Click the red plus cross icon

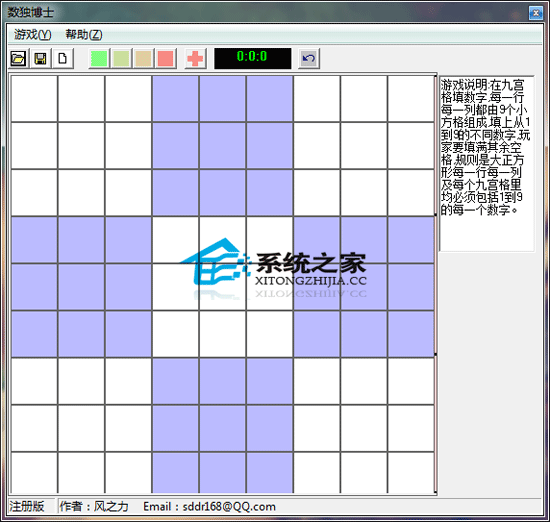pos(195,58)
